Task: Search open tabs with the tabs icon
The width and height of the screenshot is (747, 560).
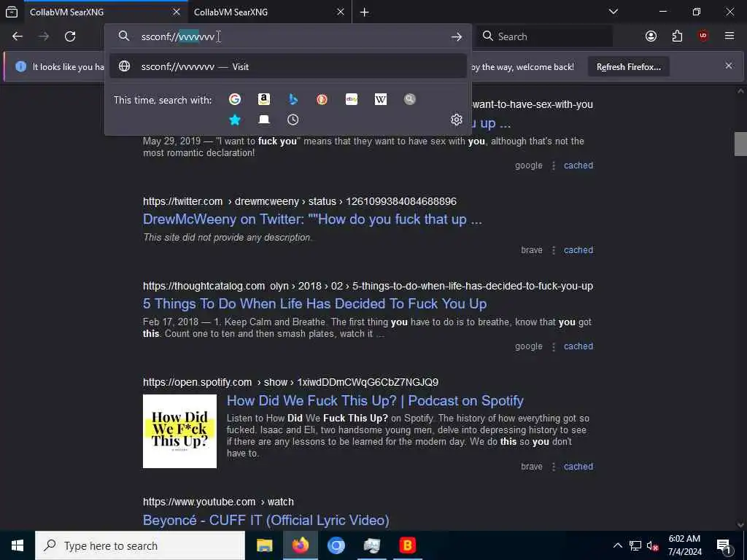Action: 264,120
